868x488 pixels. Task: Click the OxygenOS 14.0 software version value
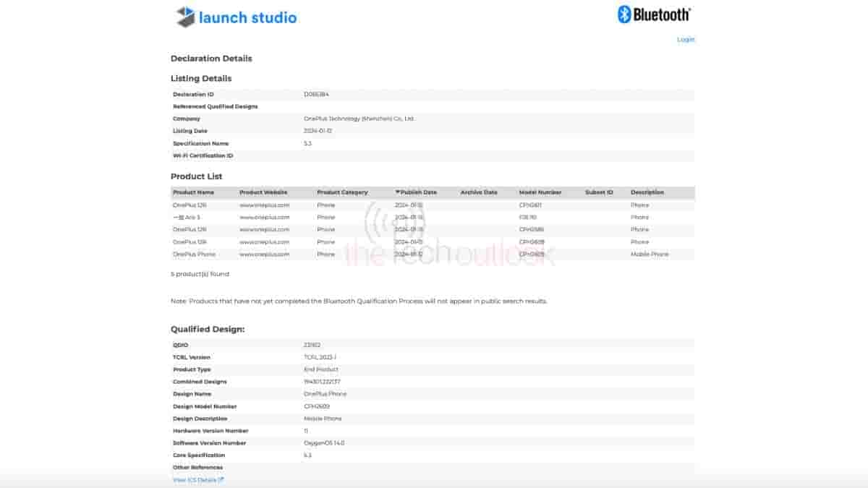[324, 443]
